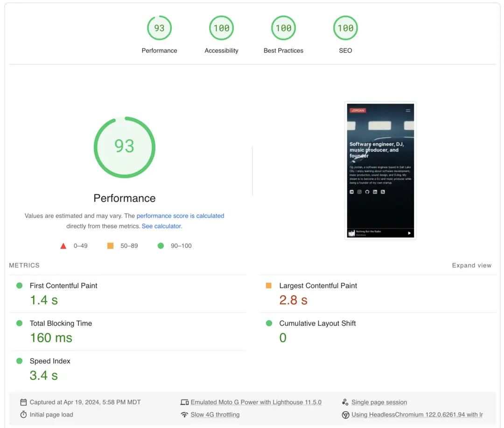Open the 'performance score is calculated' link
504x428 pixels.
pyautogui.click(x=180, y=216)
